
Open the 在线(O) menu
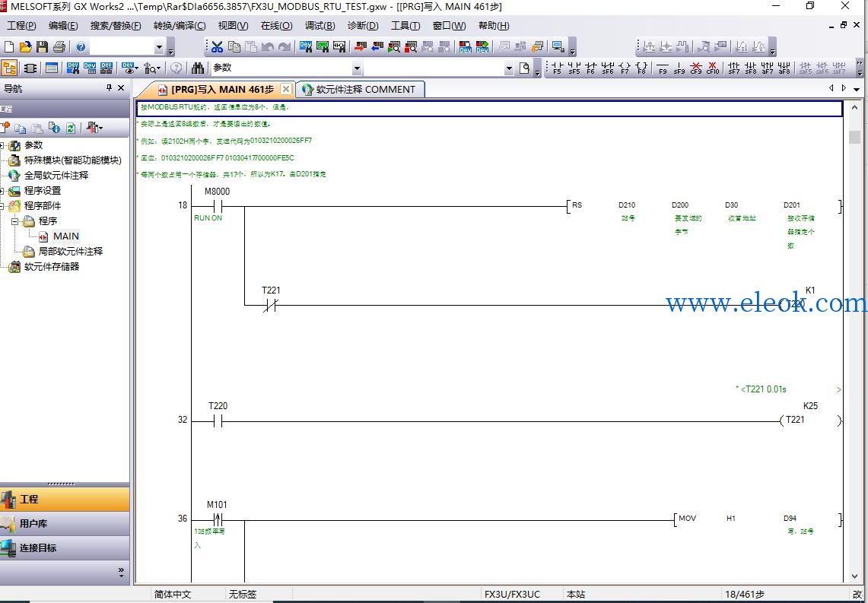click(x=276, y=25)
